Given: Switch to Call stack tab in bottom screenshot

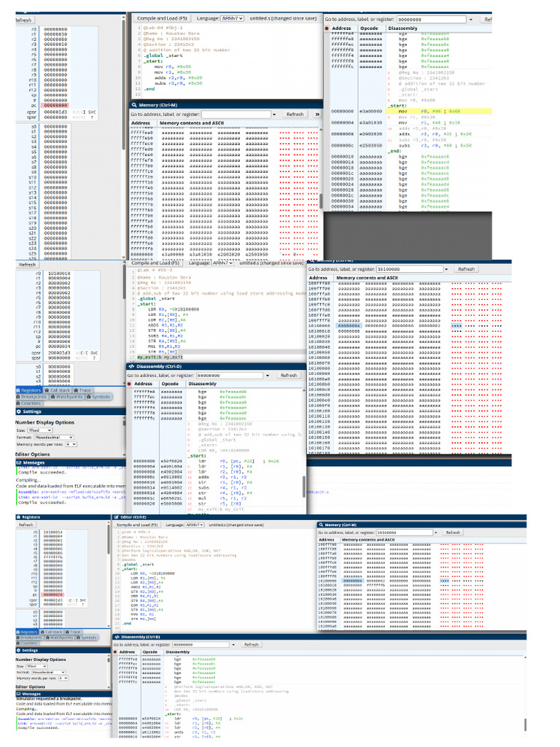Looking at the screenshot, I should pos(52,632).
